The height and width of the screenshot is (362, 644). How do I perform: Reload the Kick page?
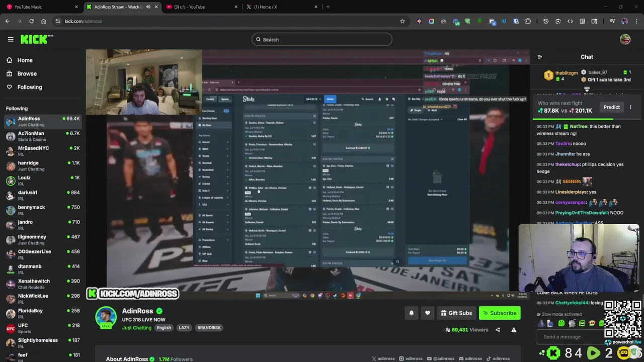click(31, 21)
